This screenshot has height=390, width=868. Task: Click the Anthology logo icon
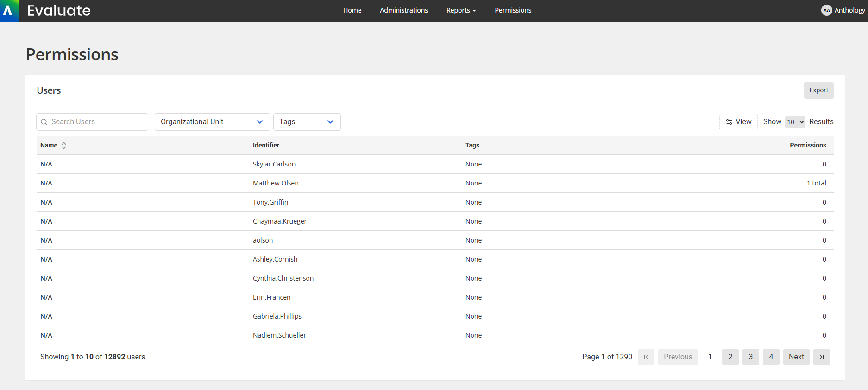pyautogui.click(x=9, y=11)
